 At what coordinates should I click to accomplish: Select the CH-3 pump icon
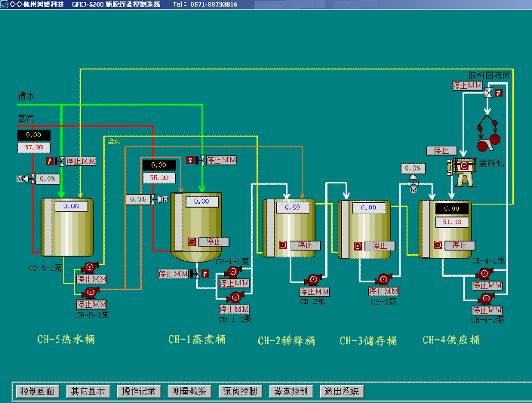click(x=382, y=278)
